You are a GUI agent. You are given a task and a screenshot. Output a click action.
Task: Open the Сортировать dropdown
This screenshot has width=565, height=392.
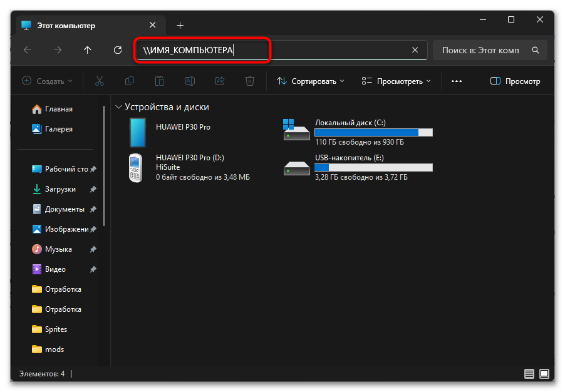[310, 81]
